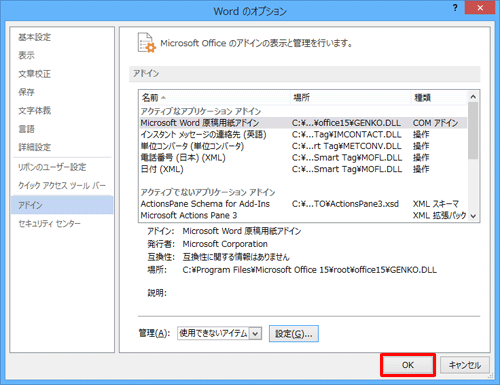Click the 互換性に関する情報はありません text
Image resolution: width=500 pixels, height=385 pixels.
[236, 257]
